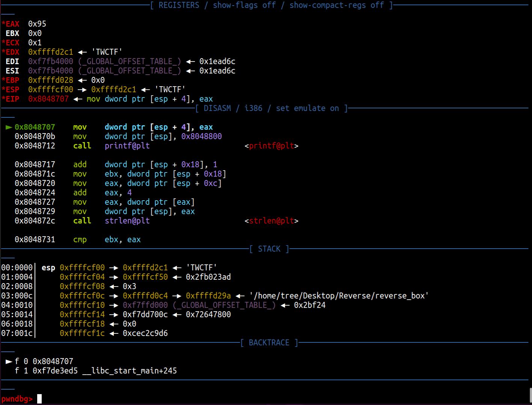
Task: Click the STACK section header
Action: pyautogui.click(x=269, y=249)
